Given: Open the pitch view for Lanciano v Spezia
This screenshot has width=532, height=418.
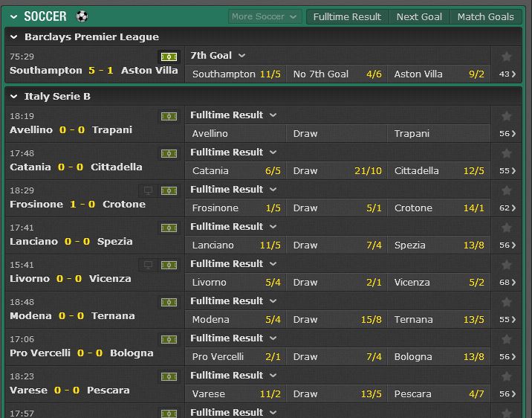Looking at the screenshot, I should click(169, 228).
